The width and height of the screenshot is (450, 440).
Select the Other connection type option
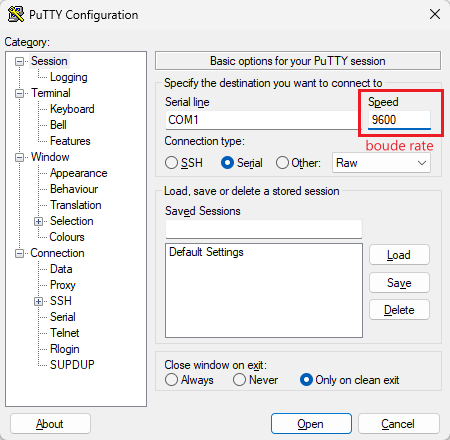(282, 163)
